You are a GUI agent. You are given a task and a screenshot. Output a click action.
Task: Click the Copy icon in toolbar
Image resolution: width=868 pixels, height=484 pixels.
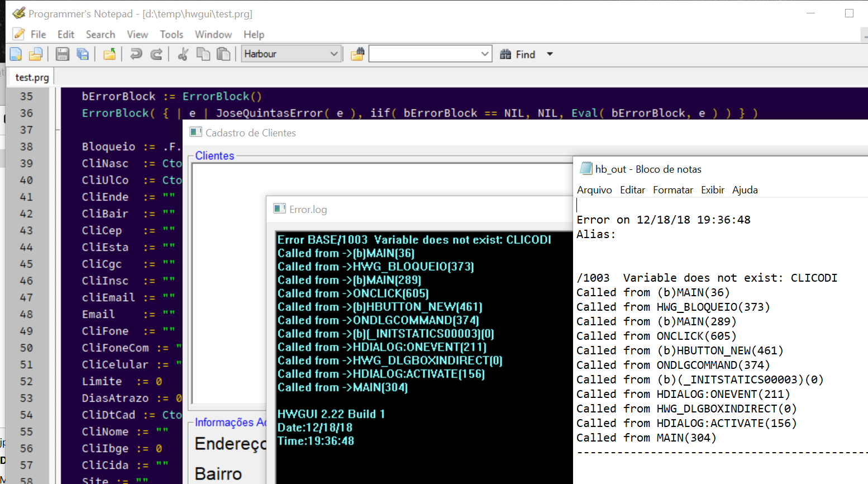coord(203,54)
